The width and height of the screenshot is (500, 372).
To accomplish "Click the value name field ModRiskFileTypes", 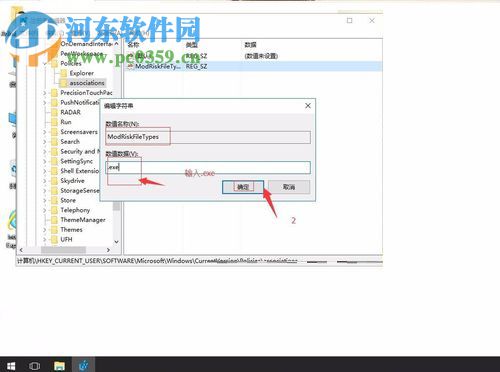I will tap(208, 137).
